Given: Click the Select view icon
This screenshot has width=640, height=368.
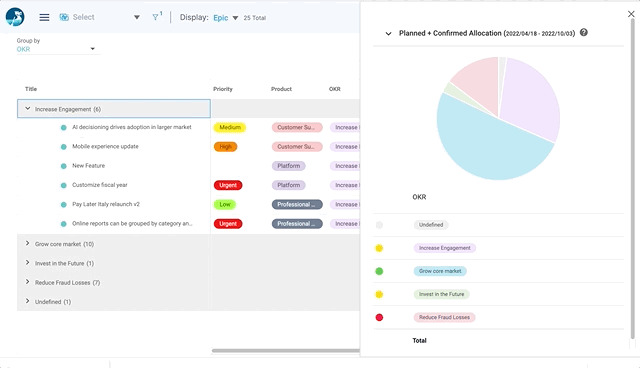Looking at the screenshot, I should pos(64,17).
